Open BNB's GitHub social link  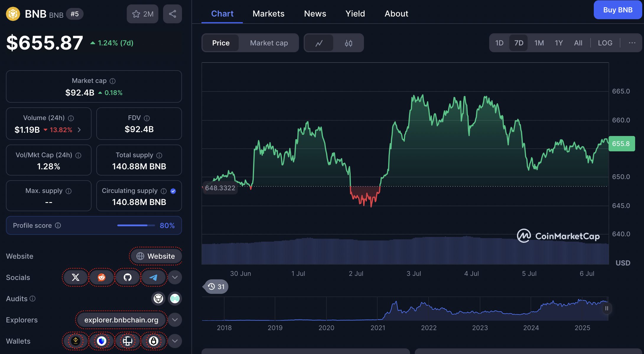pyautogui.click(x=128, y=277)
